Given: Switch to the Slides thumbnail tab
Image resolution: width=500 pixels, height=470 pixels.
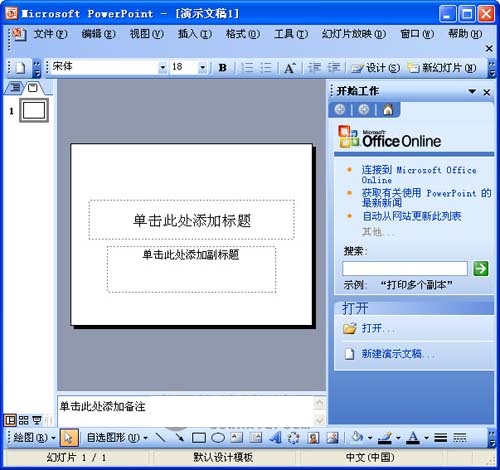Looking at the screenshot, I should pyautogui.click(x=32, y=88).
